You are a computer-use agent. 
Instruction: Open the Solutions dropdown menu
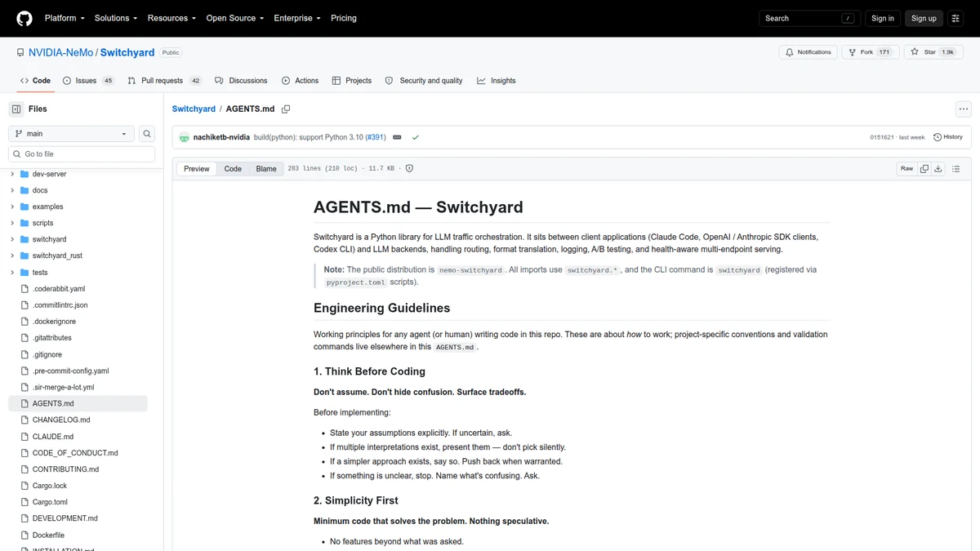click(116, 18)
